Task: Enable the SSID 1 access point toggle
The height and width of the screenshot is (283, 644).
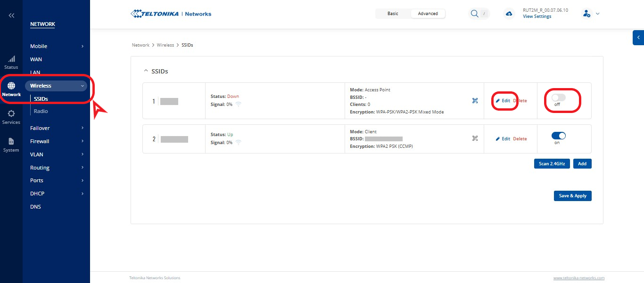Action: (x=558, y=97)
